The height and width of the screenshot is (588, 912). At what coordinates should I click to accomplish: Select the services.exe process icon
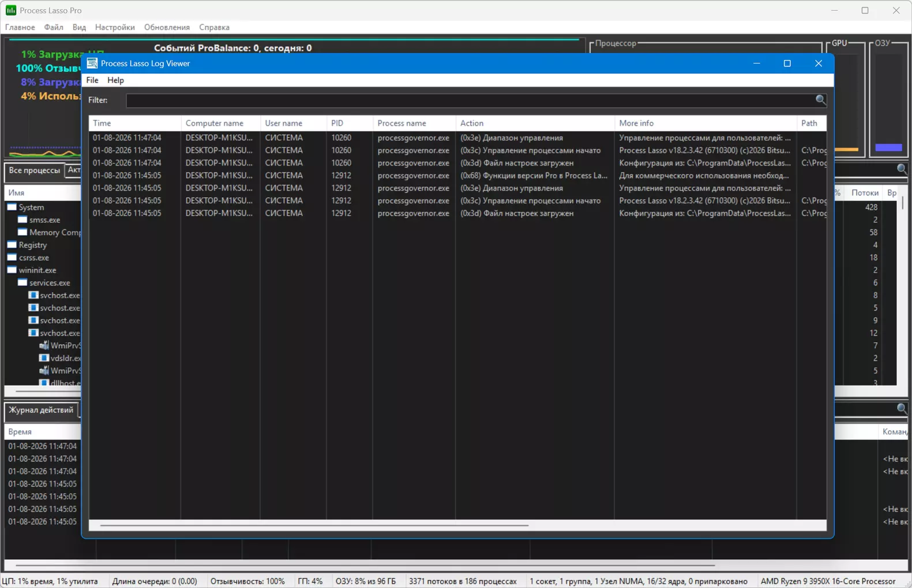22,282
